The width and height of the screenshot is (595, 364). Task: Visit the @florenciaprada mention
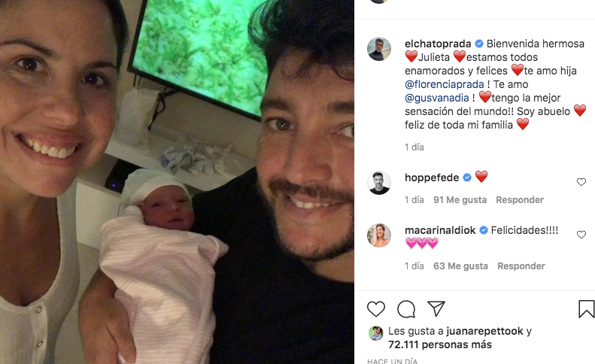445,84
